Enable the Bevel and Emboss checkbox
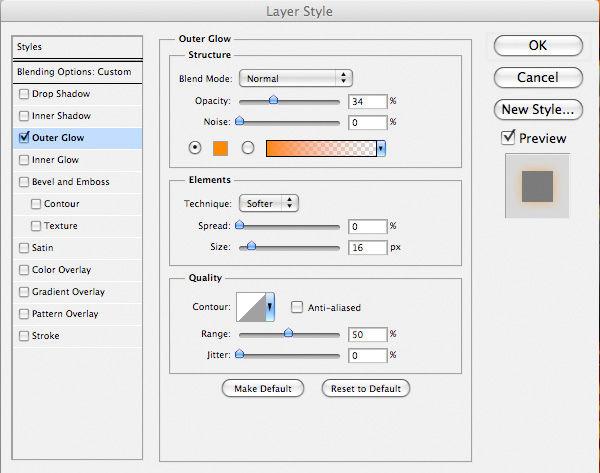Screen dimensions: 600x473 tap(24, 182)
